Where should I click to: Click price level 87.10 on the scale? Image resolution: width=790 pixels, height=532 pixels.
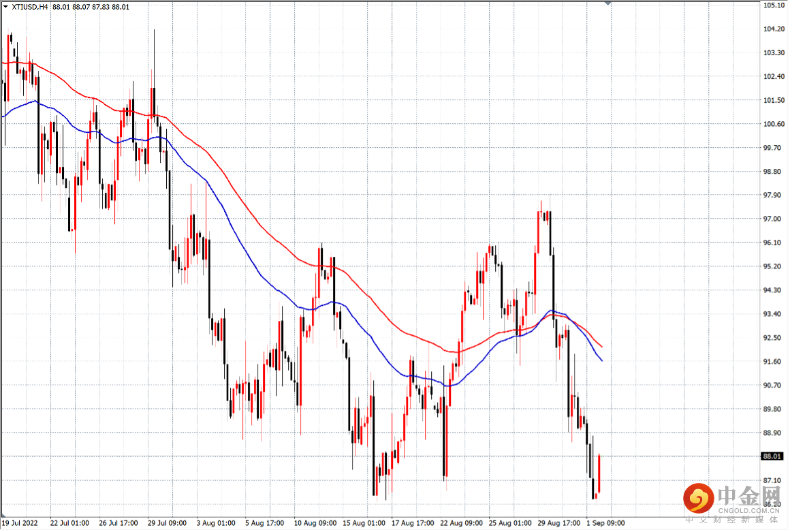[774, 480]
